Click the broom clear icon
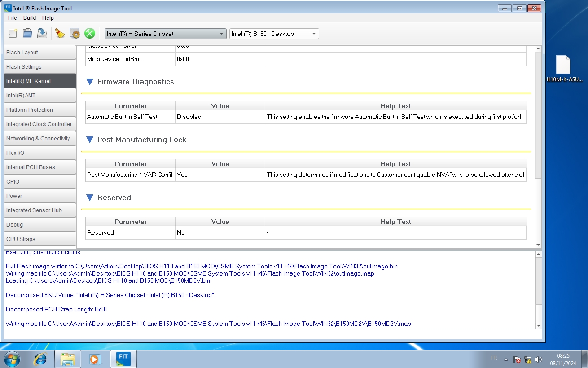 [x=60, y=33]
